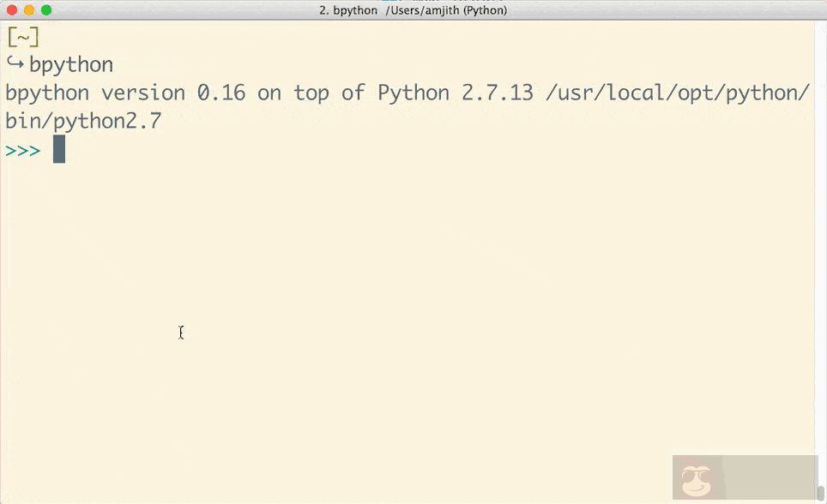
Task: Close the bpython terminal window
Action: tap(11, 10)
